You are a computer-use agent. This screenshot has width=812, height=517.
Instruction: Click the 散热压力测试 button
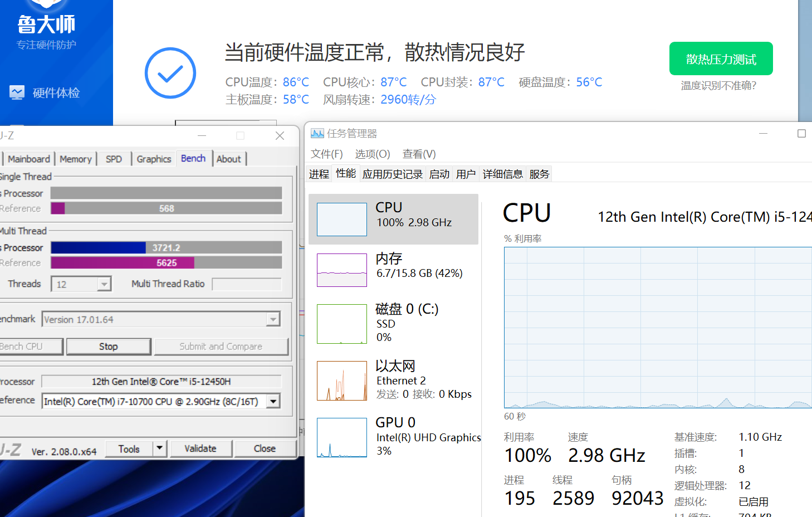pyautogui.click(x=721, y=58)
